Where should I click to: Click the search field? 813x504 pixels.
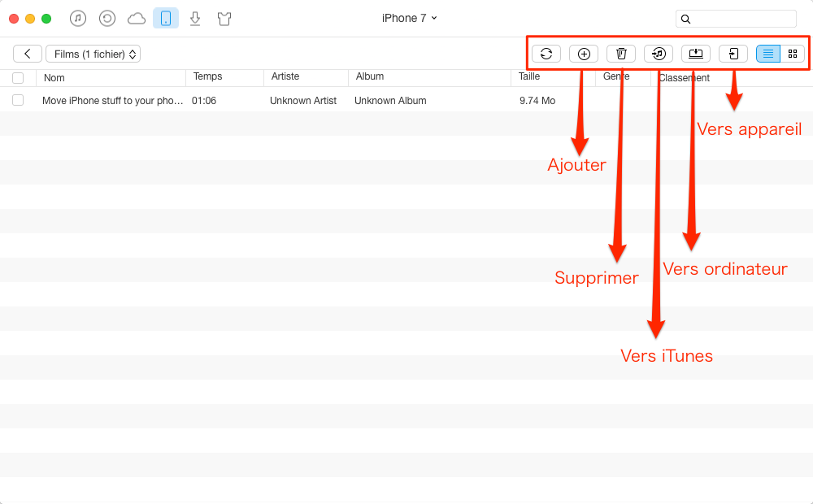click(x=736, y=20)
